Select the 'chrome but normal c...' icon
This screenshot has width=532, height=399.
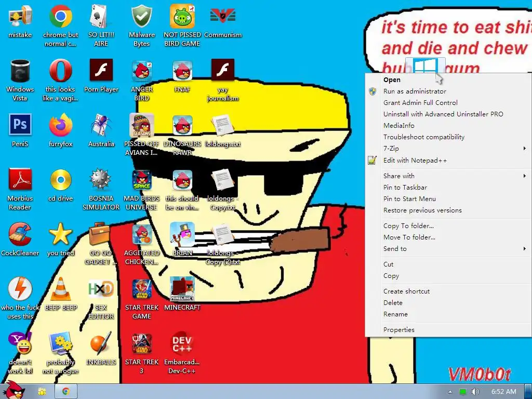[x=60, y=16]
